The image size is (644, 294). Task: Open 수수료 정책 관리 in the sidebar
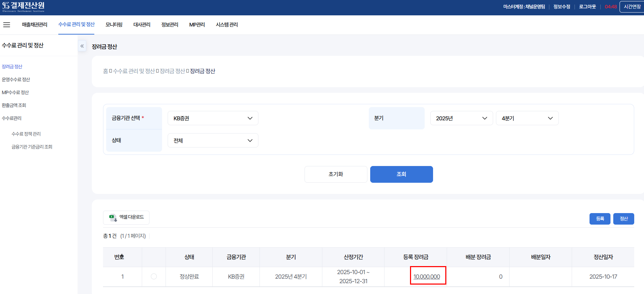(x=26, y=134)
